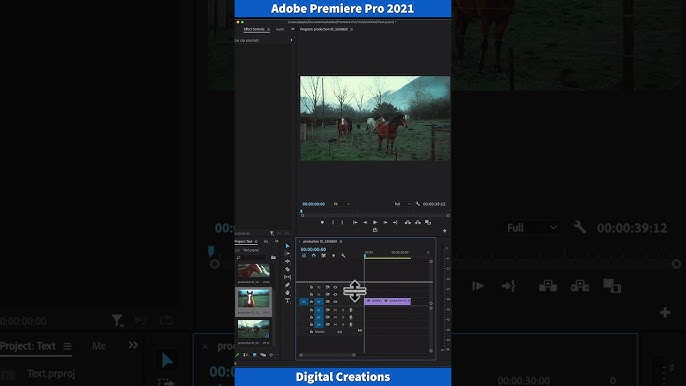Viewport: 686px width, 386px height.
Task: Open Project panel menu
Action: coord(256,242)
